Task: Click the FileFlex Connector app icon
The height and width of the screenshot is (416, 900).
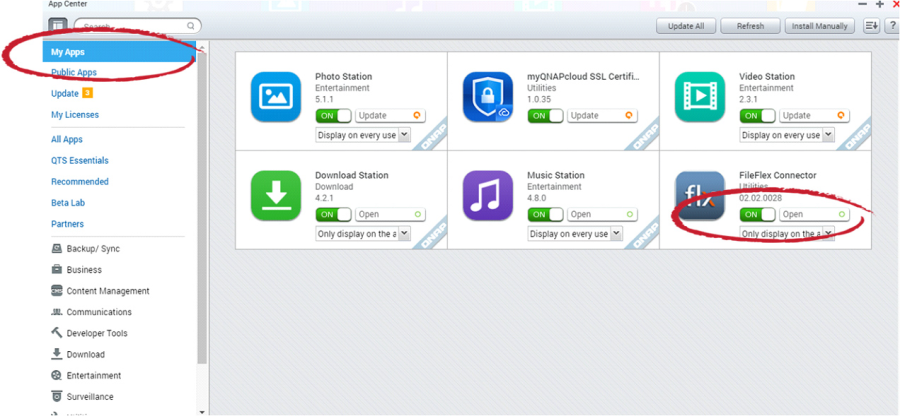Action: click(x=700, y=196)
